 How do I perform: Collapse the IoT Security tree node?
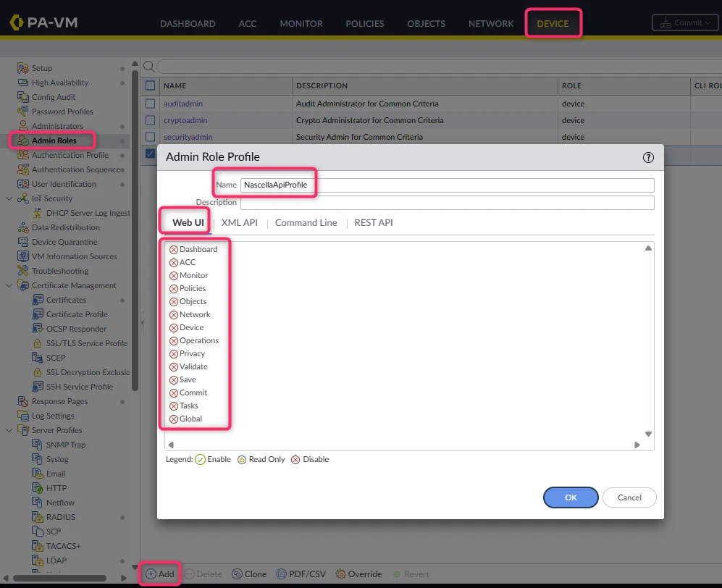pos(9,198)
